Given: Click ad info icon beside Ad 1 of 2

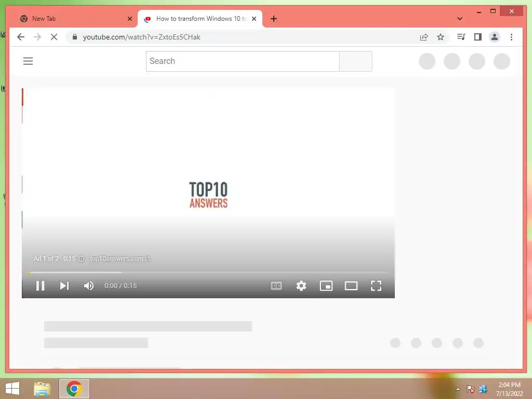Looking at the screenshot, I should coord(82,259).
